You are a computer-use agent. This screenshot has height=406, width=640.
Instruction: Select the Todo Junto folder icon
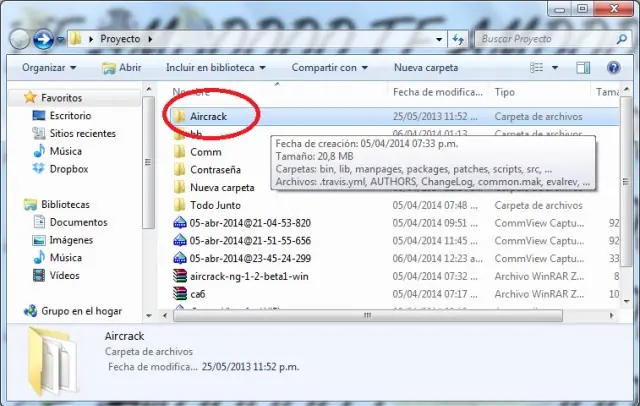(179, 205)
